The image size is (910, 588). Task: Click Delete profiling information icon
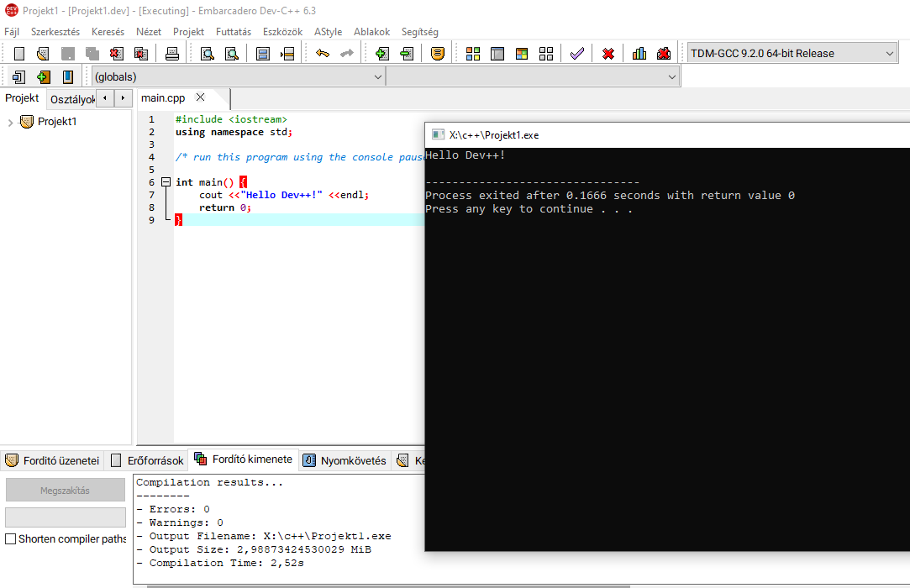664,54
